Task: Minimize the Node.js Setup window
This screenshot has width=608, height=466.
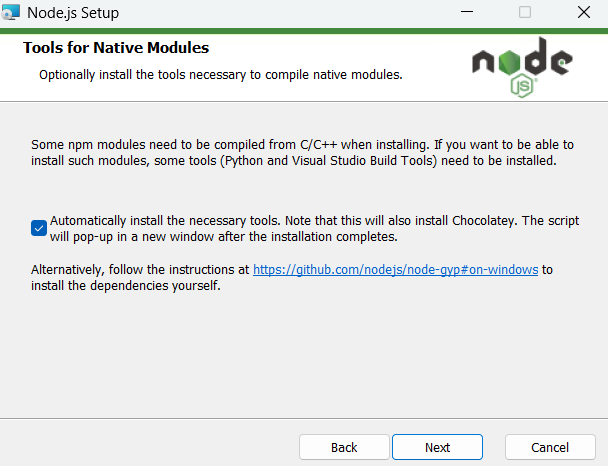Action: coord(467,12)
